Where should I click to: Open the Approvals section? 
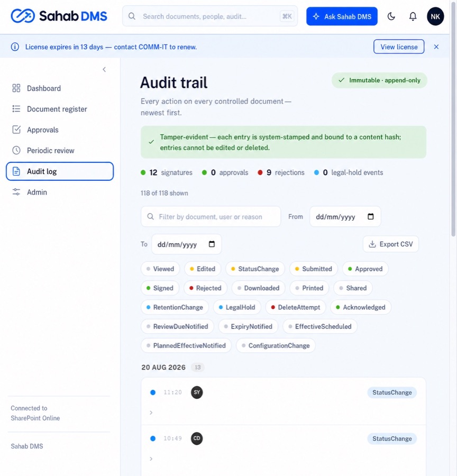[60, 130]
